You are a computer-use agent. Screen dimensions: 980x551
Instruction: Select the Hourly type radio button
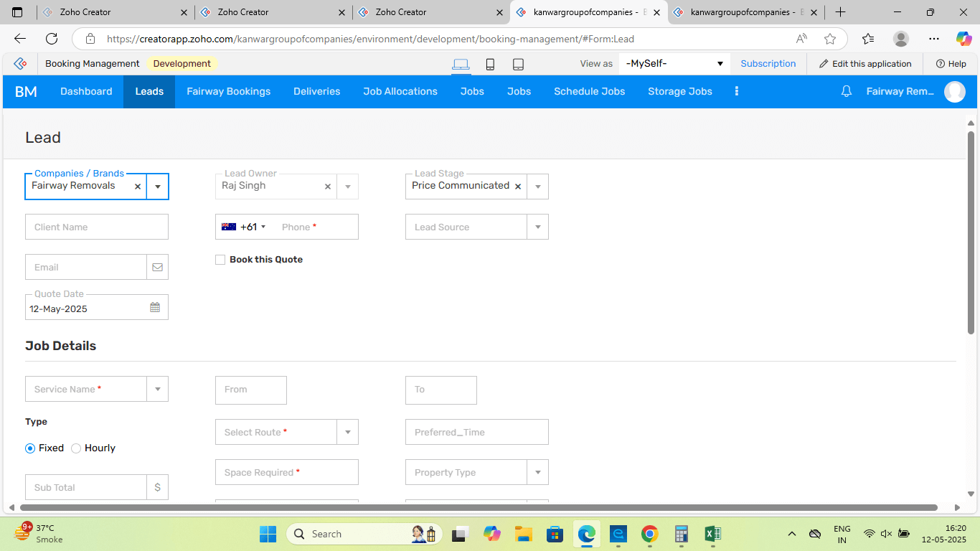pos(76,448)
